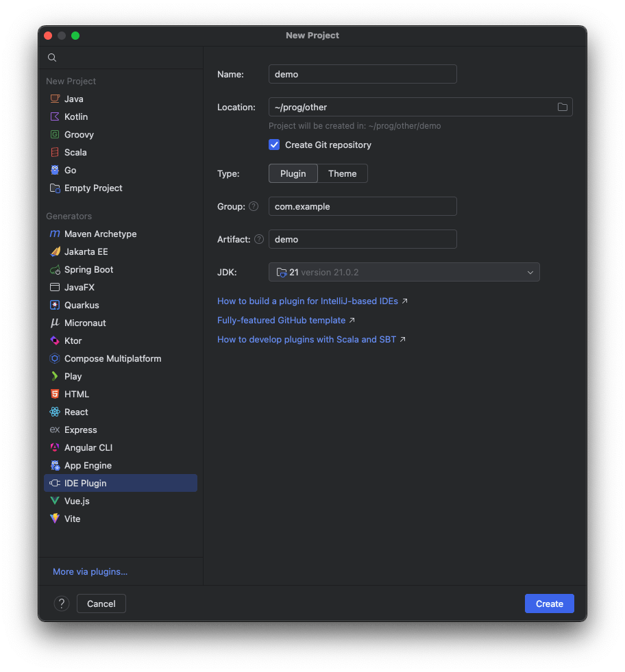Show help for the Artifact field
Viewport: 625px width, 672px height.
click(x=259, y=239)
